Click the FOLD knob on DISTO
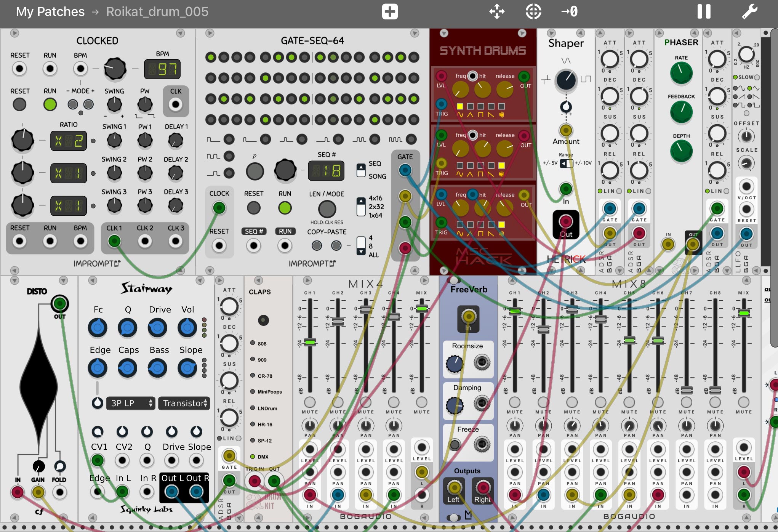 [59, 466]
